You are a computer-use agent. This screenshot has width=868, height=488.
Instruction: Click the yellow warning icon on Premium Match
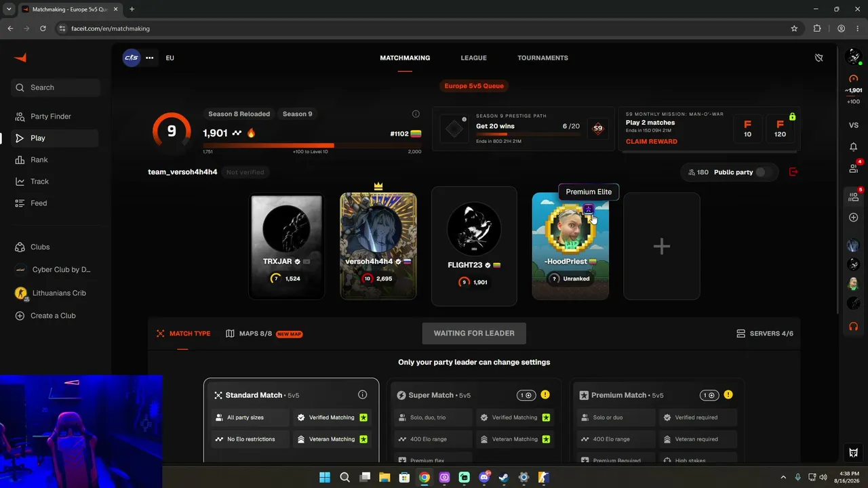coord(728,395)
